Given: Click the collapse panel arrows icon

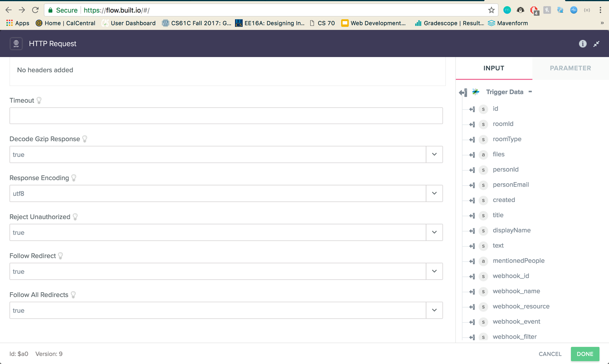Looking at the screenshot, I should click(x=596, y=44).
